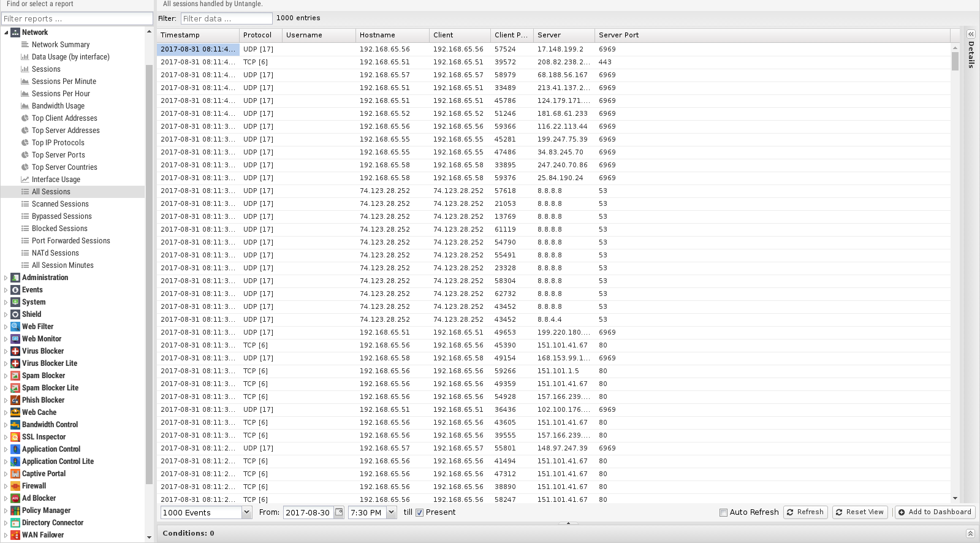Collapse the Network category
The height and width of the screenshot is (543, 980).
coord(6,32)
